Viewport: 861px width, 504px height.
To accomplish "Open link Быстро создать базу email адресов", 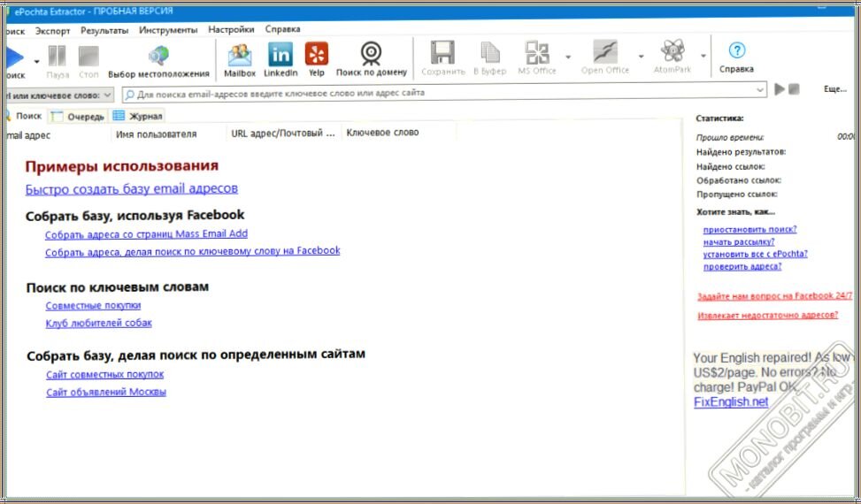I will click(132, 188).
